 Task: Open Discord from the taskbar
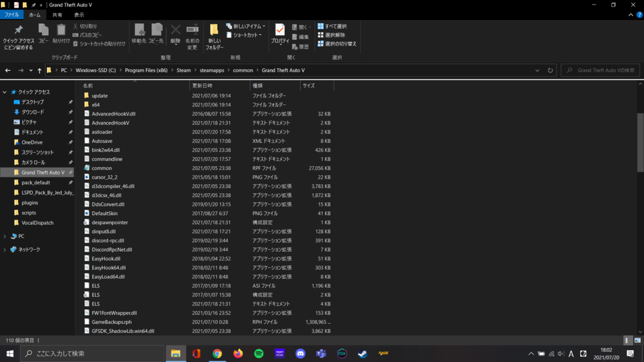coord(301,354)
